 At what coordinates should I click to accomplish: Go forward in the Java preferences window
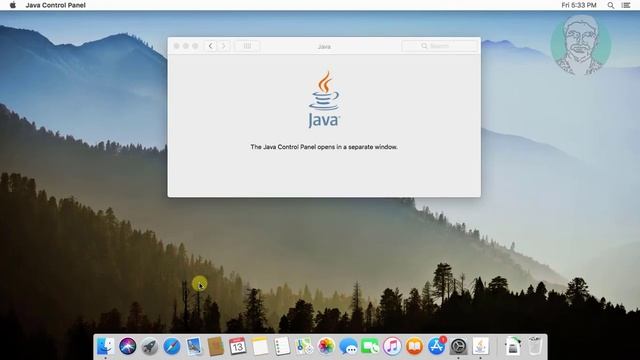click(x=224, y=46)
